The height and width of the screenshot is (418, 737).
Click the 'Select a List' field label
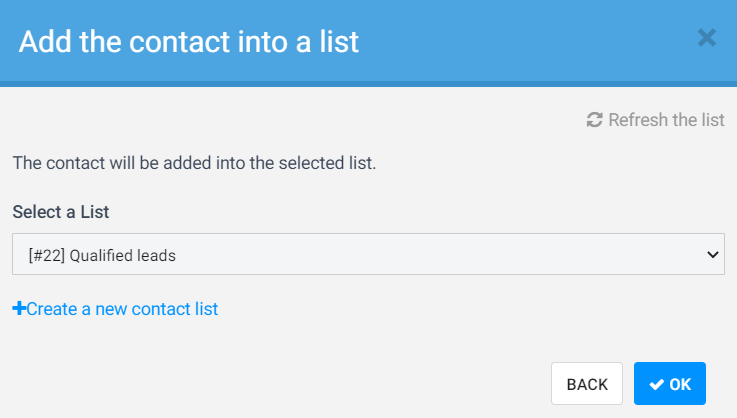click(61, 212)
